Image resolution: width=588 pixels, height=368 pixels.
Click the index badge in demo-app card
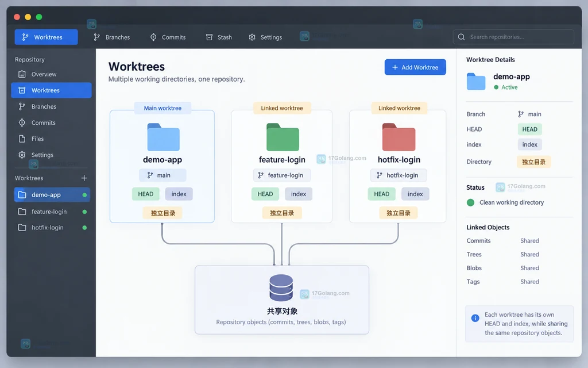pyautogui.click(x=179, y=194)
